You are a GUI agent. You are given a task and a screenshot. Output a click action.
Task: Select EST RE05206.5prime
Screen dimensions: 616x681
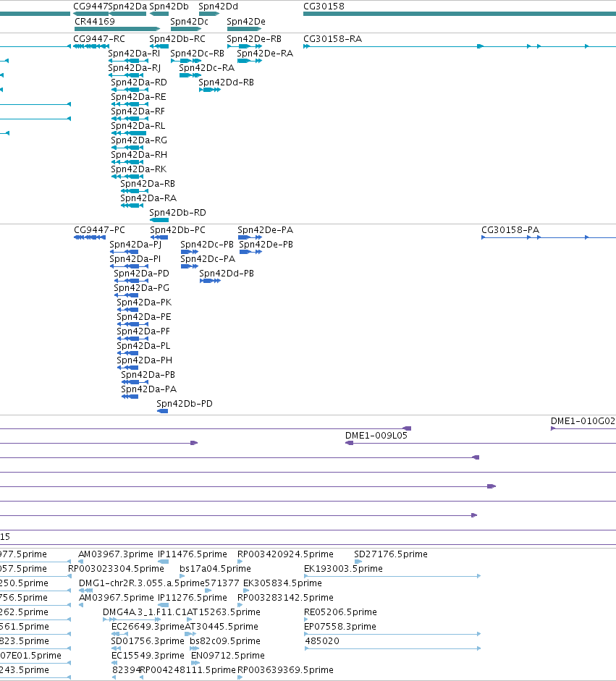(x=341, y=612)
